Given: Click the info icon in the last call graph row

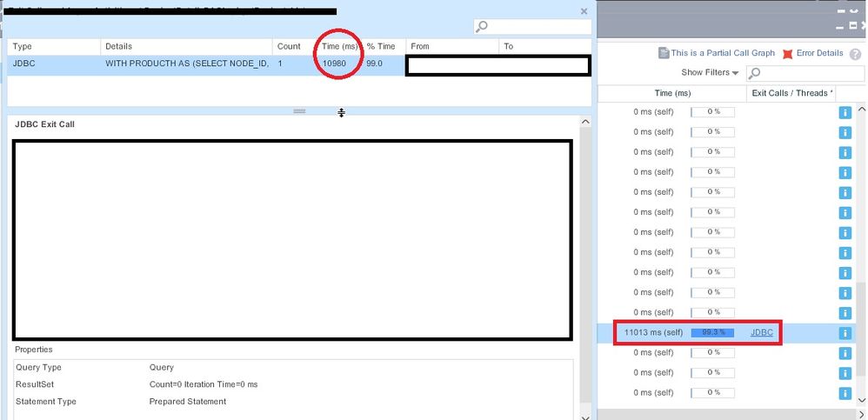Looking at the screenshot, I should [844, 392].
